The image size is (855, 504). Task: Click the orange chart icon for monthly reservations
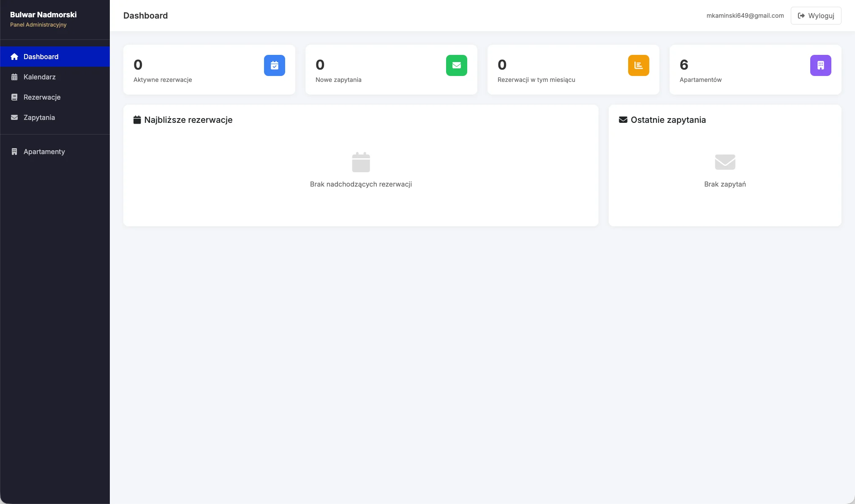pos(638,65)
